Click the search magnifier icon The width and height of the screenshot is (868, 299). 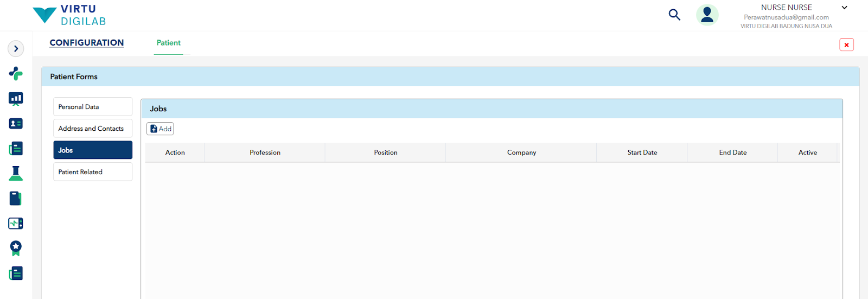pyautogui.click(x=674, y=15)
